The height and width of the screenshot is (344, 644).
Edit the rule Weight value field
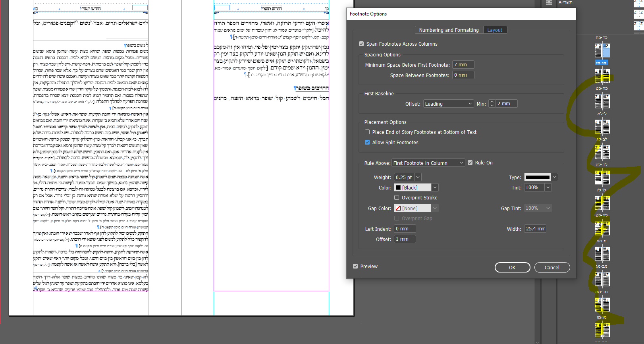coord(405,178)
